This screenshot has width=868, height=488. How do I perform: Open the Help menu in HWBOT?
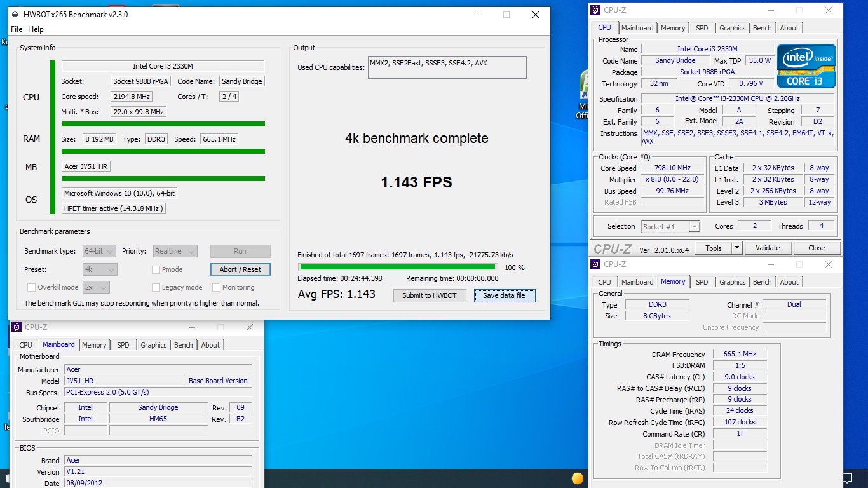pos(36,29)
